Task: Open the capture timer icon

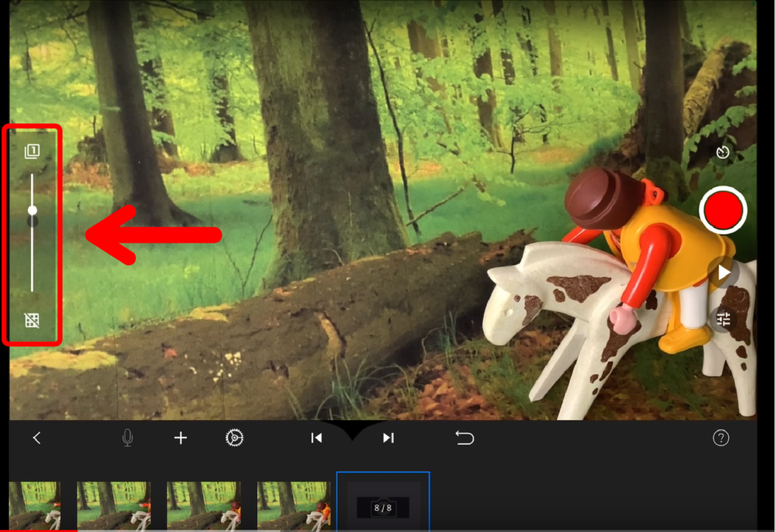Action: coord(723,153)
